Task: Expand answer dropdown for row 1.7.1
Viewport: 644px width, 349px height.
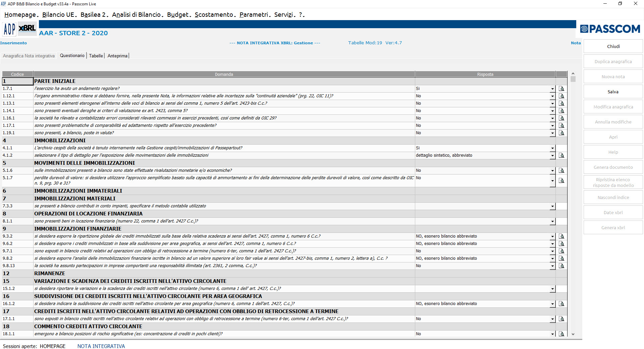Action: tap(552, 89)
